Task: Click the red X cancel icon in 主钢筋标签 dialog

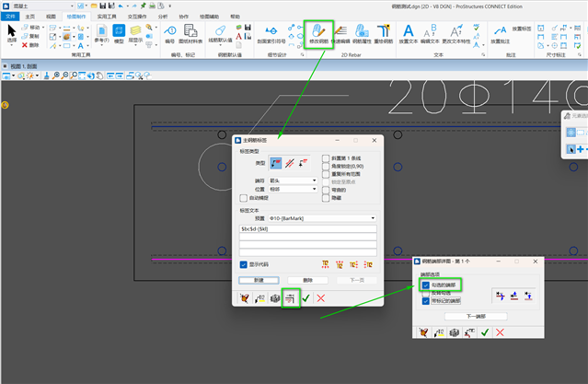Action: (x=320, y=297)
